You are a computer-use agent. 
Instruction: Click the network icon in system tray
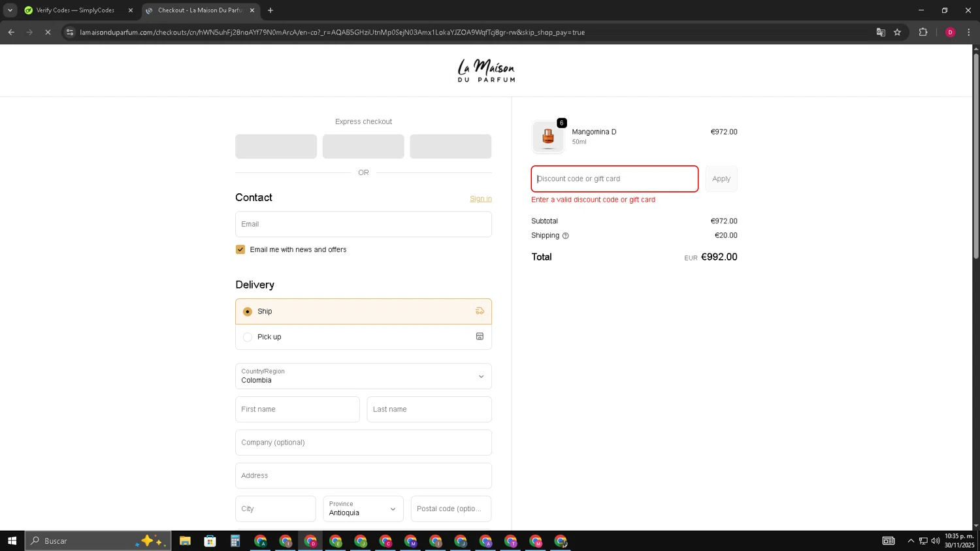(923, 541)
